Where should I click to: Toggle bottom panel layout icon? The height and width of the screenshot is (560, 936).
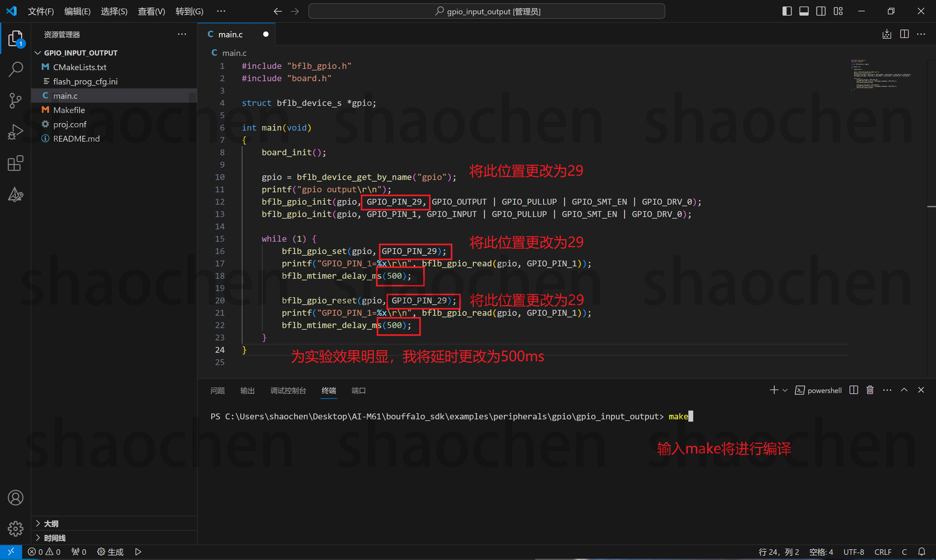point(804,11)
